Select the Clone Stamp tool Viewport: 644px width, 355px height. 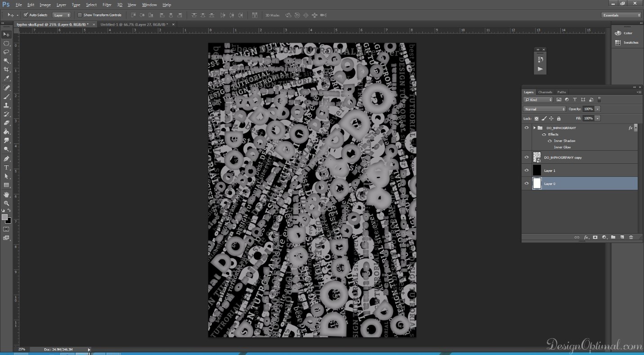(x=6, y=105)
